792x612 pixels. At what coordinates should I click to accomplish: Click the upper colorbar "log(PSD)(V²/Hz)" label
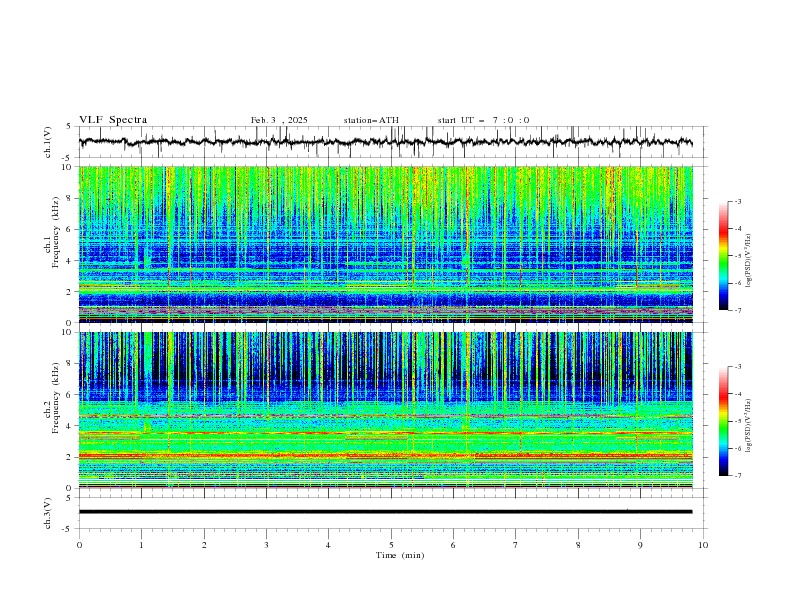click(x=749, y=261)
